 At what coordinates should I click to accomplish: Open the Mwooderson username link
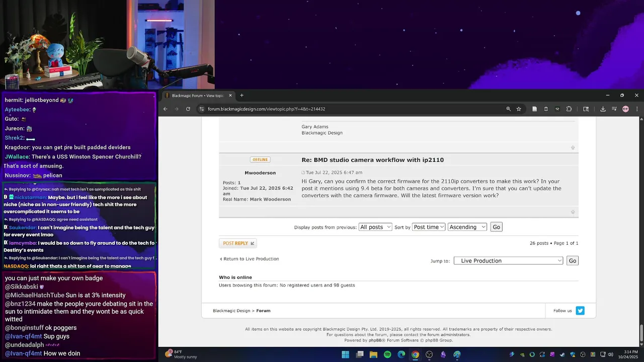click(260, 173)
